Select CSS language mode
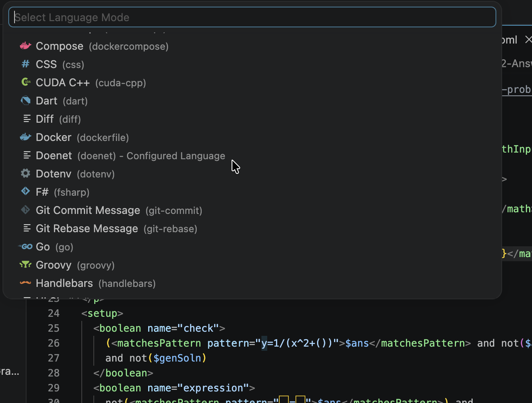 pos(252,64)
